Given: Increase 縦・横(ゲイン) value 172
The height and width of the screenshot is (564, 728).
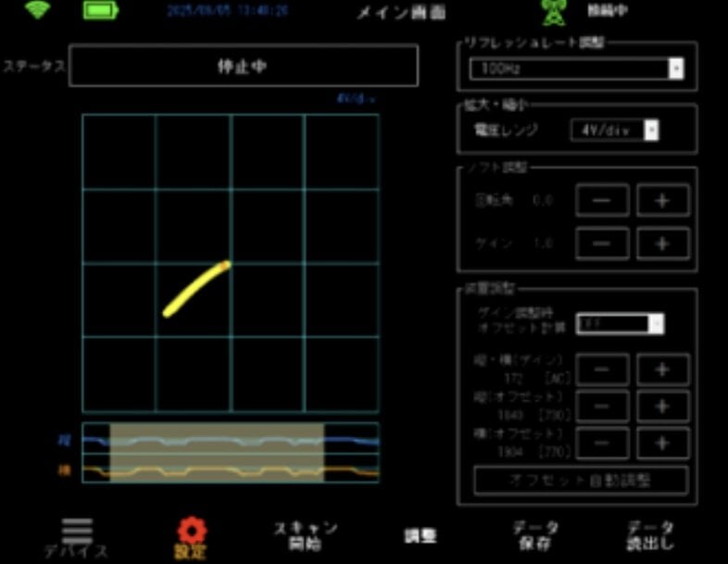Looking at the screenshot, I should click(x=662, y=370).
